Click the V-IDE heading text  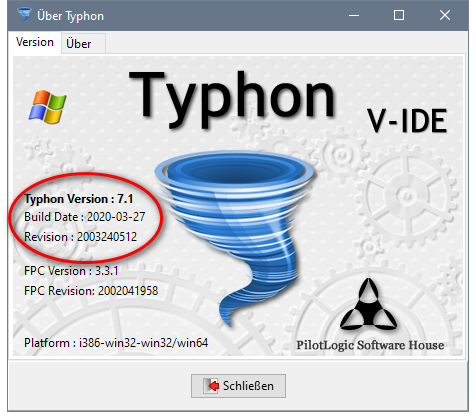tap(407, 121)
